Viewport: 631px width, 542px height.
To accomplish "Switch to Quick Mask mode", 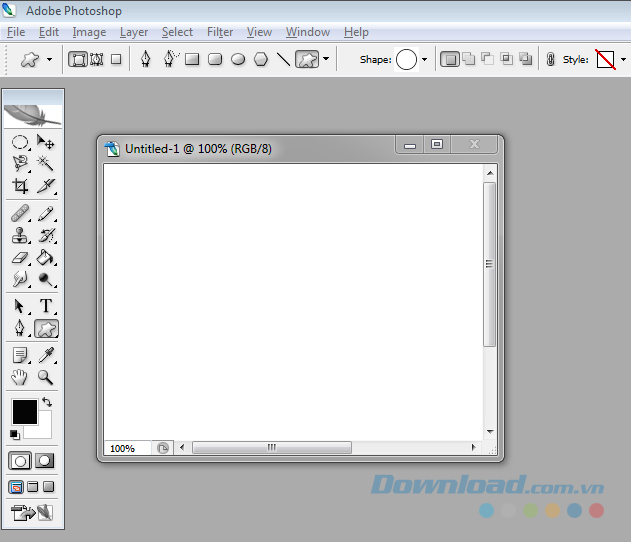I will (46, 461).
